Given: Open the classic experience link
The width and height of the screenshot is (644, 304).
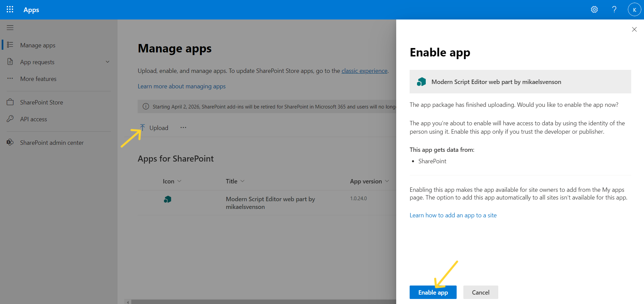Looking at the screenshot, I should [x=364, y=71].
